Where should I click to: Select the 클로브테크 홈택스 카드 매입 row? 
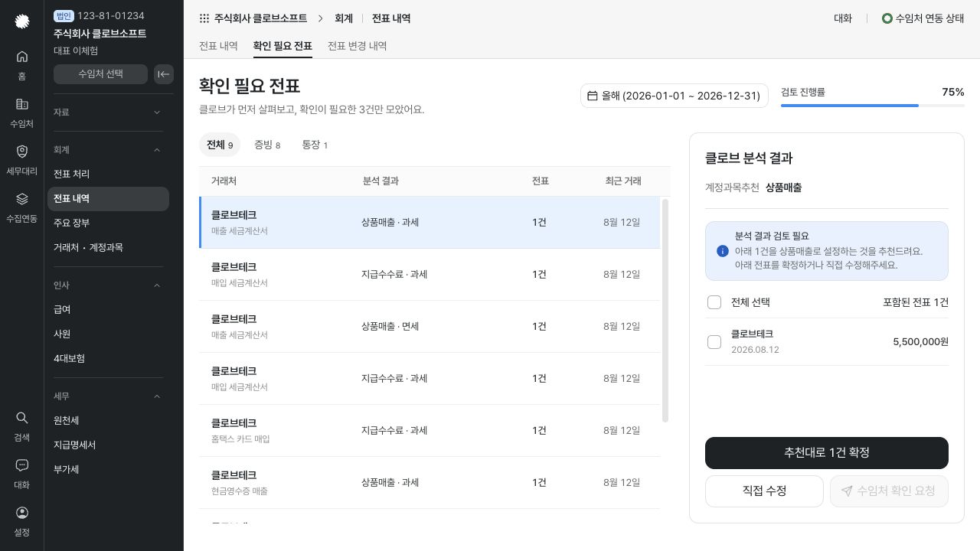pos(430,431)
